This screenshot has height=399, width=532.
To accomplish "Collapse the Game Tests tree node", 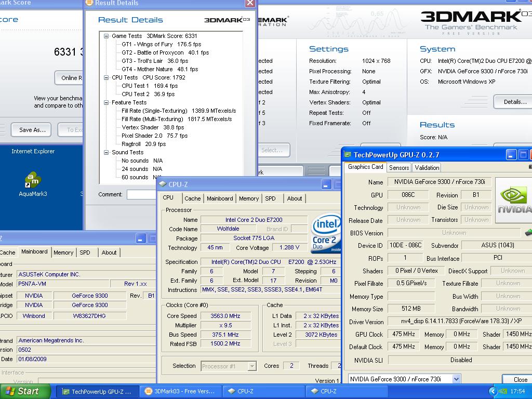I will (x=106, y=36).
